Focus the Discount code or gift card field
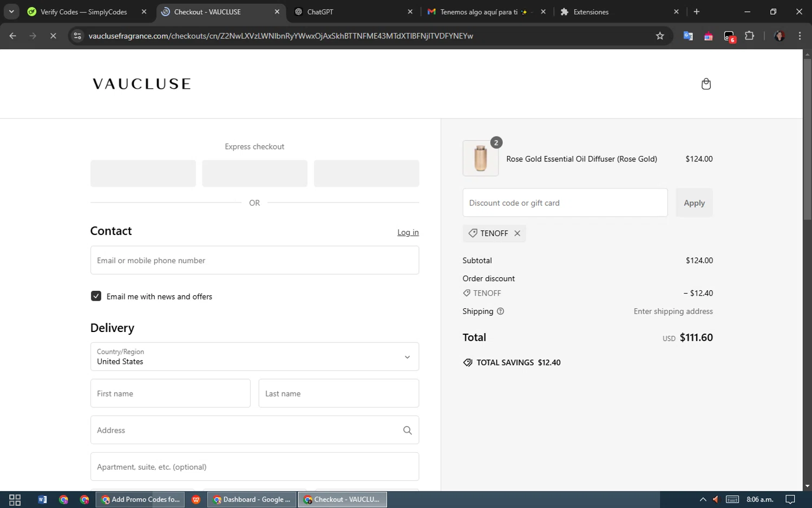This screenshot has width=812, height=508. [565, 203]
